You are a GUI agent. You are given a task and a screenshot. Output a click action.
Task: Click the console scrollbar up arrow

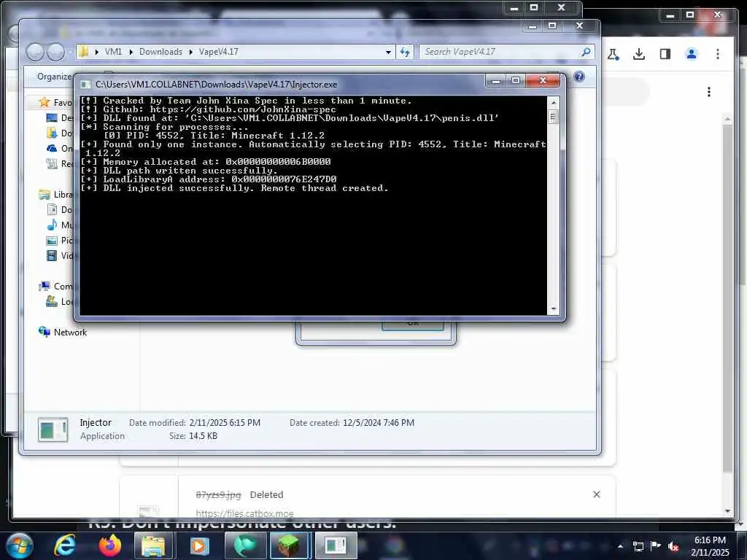[x=553, y=102]
